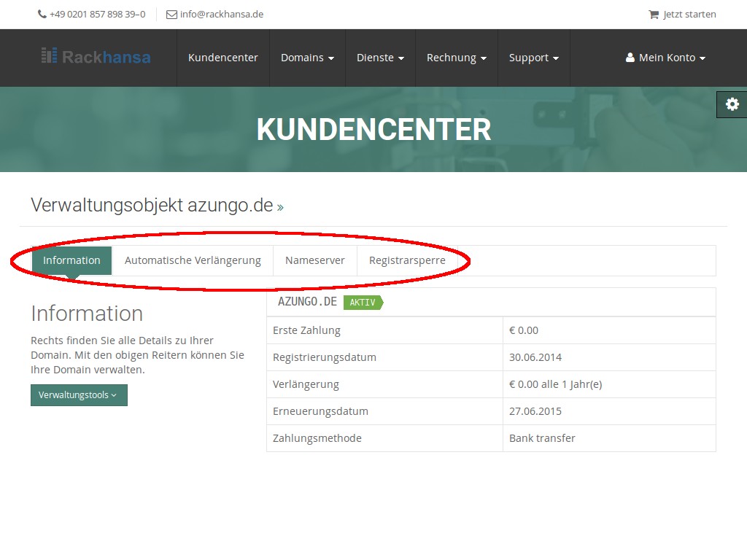Click the Verwaltungsobjekt azungo.de heading

152,205
